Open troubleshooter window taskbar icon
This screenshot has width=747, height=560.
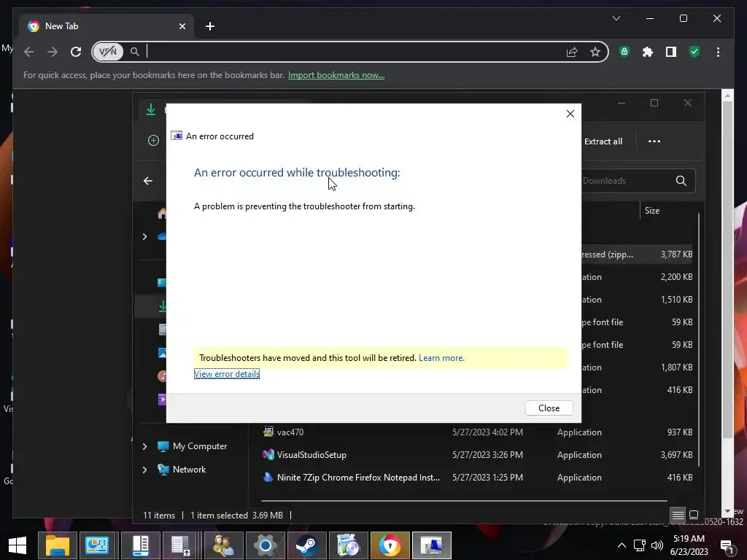click(x=432, y=545)
